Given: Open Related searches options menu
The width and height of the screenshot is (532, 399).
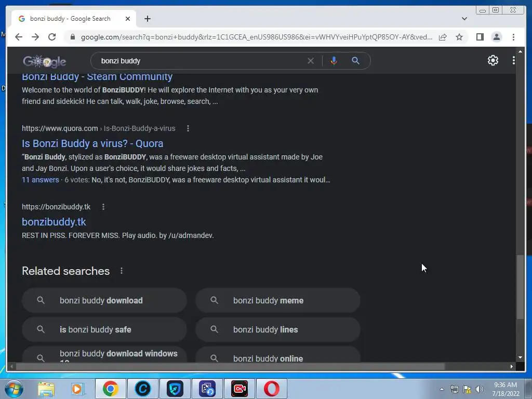Looking at the screenshot, I should [x=122, y=271].
